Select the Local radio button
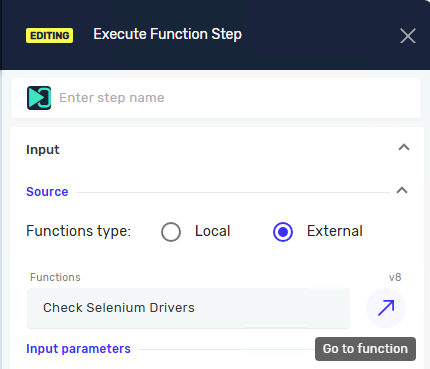The width and height of the screenshot is (430, 369). coord(171,232)
